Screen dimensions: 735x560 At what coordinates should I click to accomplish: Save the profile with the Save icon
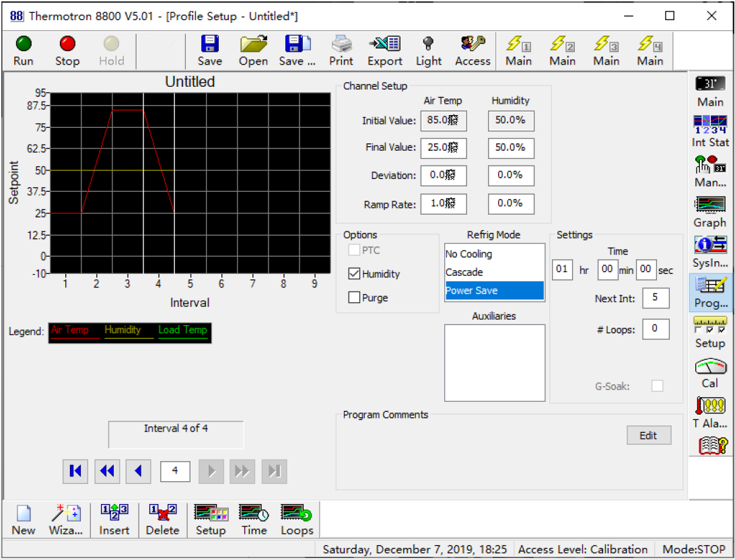(x=209, y=51)
